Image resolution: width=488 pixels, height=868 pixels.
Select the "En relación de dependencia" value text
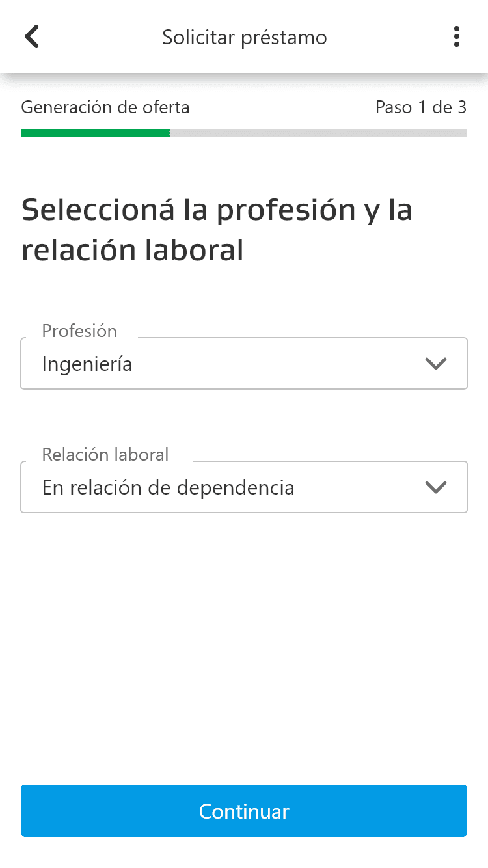(x=168, y=487)
